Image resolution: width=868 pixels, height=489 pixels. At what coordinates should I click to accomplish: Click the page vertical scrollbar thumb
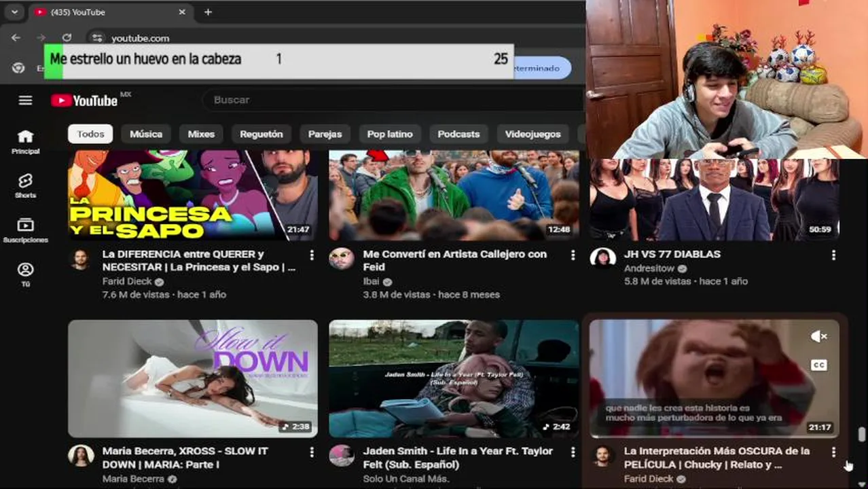[862, 435]
